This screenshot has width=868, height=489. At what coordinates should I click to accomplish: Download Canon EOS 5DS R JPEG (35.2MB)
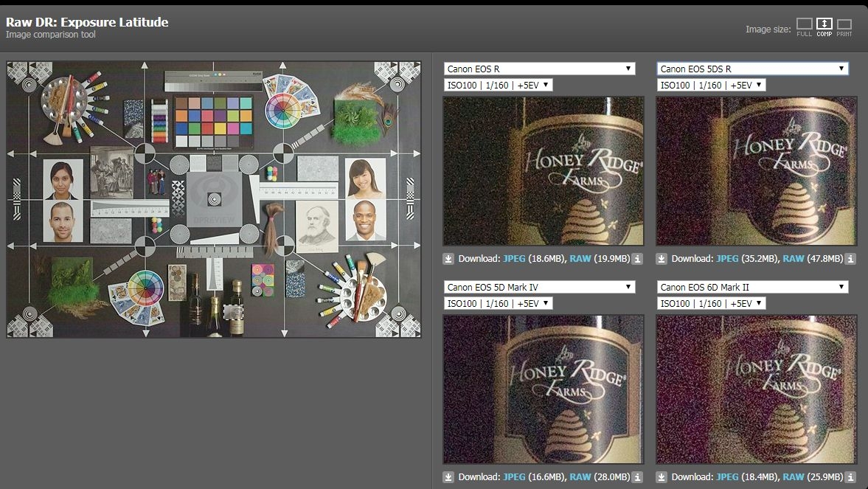tap(727, 259)
